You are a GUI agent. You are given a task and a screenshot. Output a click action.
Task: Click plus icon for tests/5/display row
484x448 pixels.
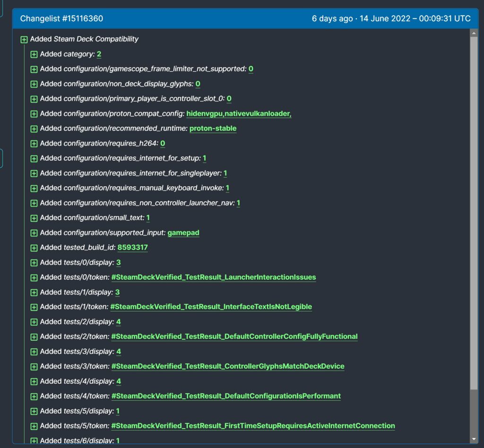34,412
